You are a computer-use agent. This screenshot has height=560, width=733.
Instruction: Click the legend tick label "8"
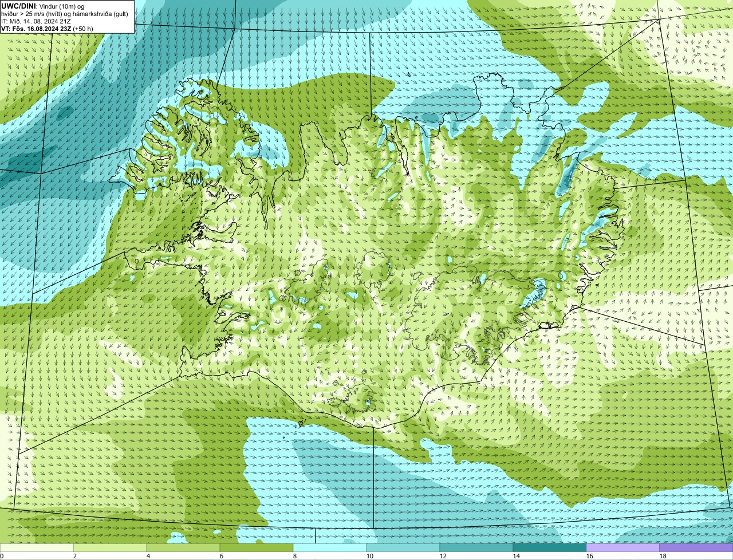[295, 556]
